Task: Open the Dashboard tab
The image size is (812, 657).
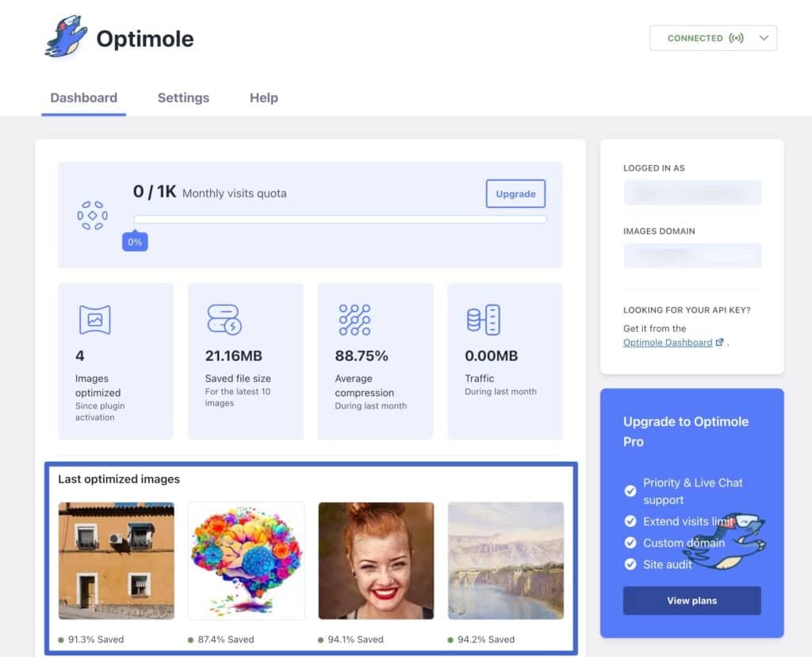Action: (x=84, y=98)
